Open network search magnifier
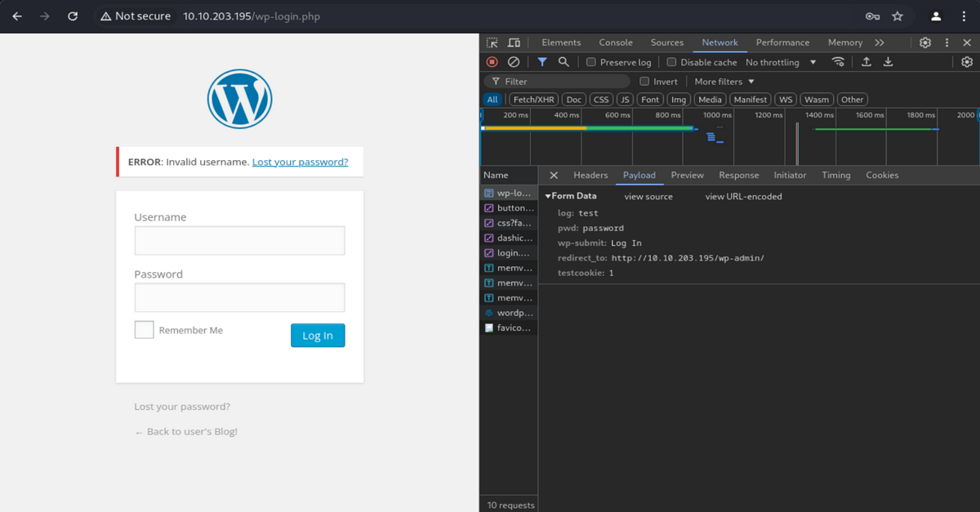980x512 pixels. [x=563, y=62]
